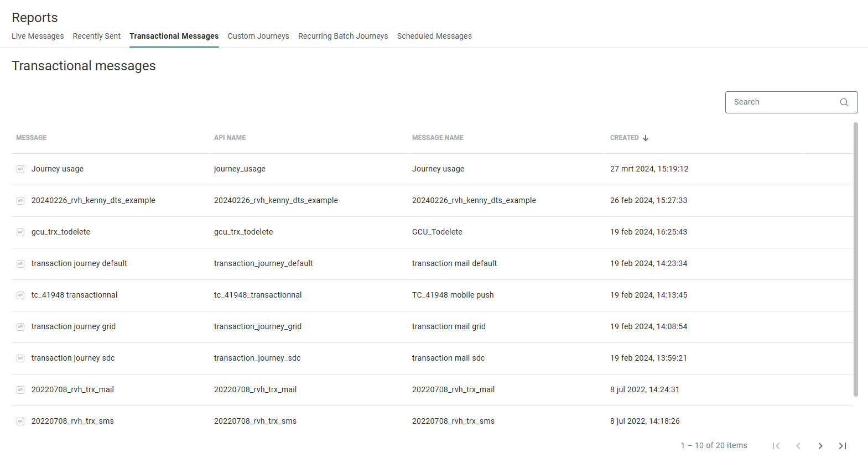Toggle sort arrow on Created column
868x463 pixels.
tap(646, 138)
